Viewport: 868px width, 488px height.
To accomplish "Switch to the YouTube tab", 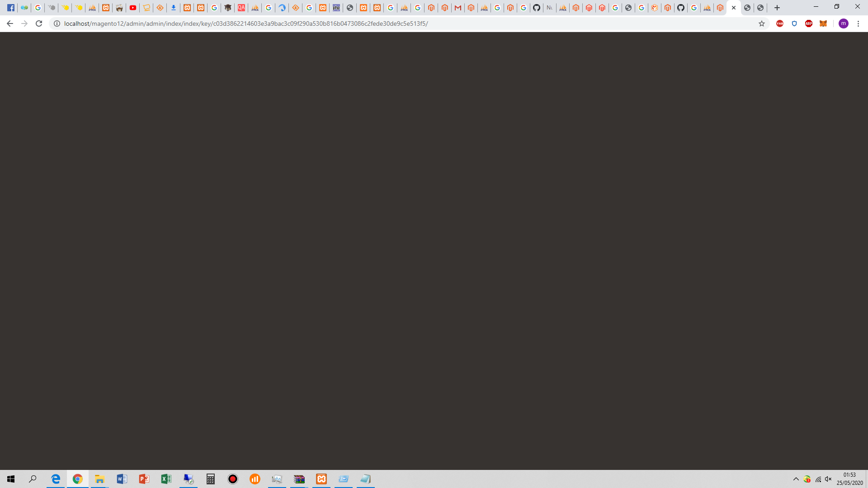I will click(132, 8).
